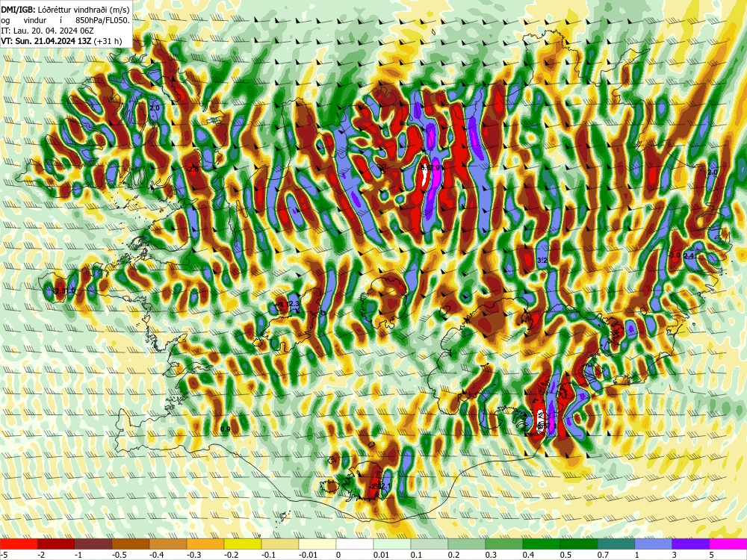The height and width of the screenshot is (560, 747).
Task: Pick the yellow legend swatch
Action: [243, 544]
